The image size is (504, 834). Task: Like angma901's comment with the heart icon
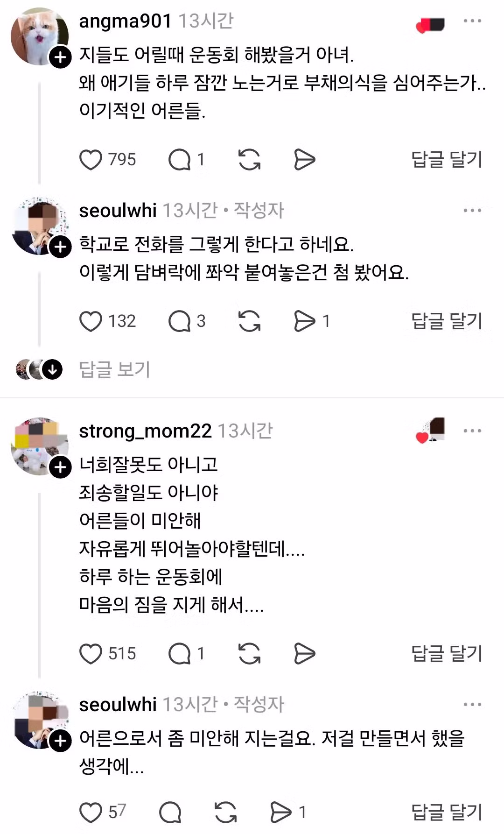point(91,159)
